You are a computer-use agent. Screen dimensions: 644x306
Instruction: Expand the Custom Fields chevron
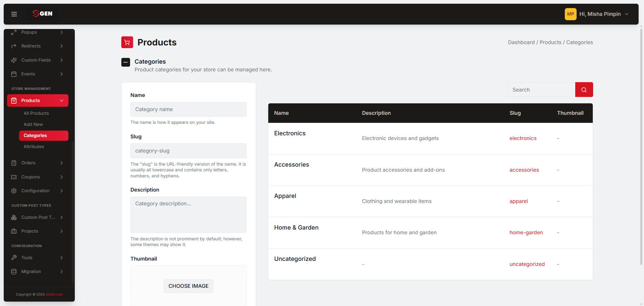click(62, 60)
